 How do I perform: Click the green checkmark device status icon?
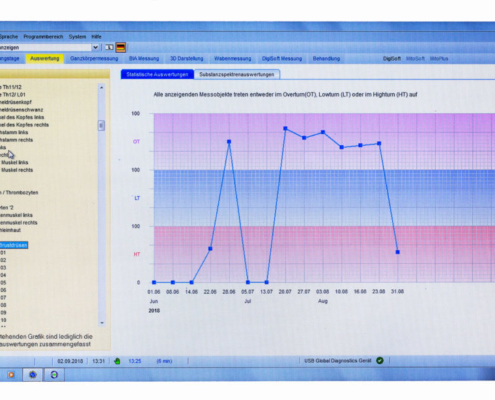coord(380,361)
